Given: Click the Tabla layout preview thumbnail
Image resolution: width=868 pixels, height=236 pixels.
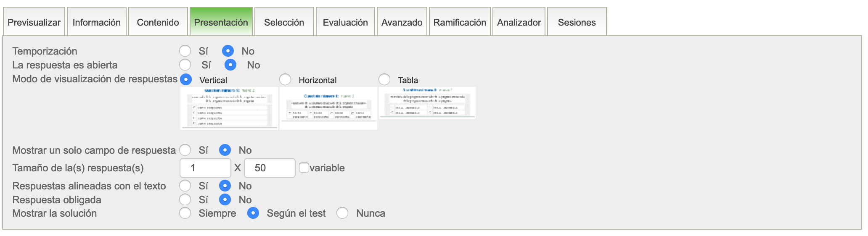Looking at the screenshot, I should [x=427, y=103].
